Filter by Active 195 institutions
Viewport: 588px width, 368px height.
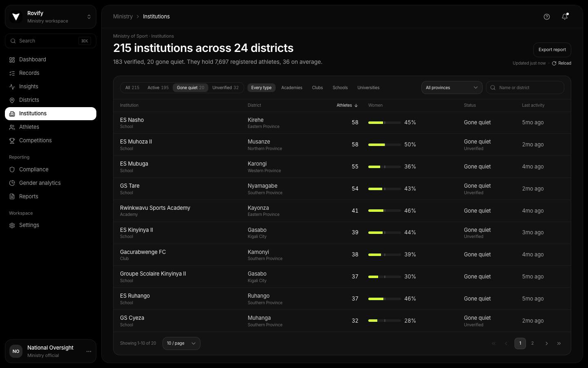point(158,88)
